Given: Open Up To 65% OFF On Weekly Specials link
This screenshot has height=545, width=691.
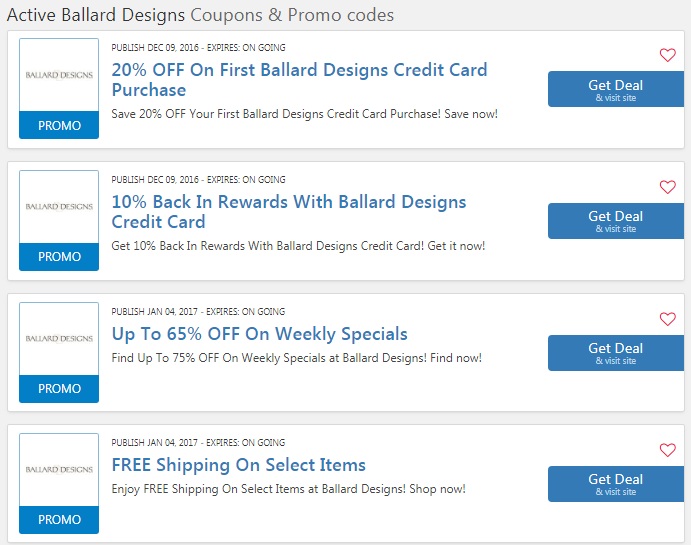Looking at the screenshot, I should coord(259,334).
